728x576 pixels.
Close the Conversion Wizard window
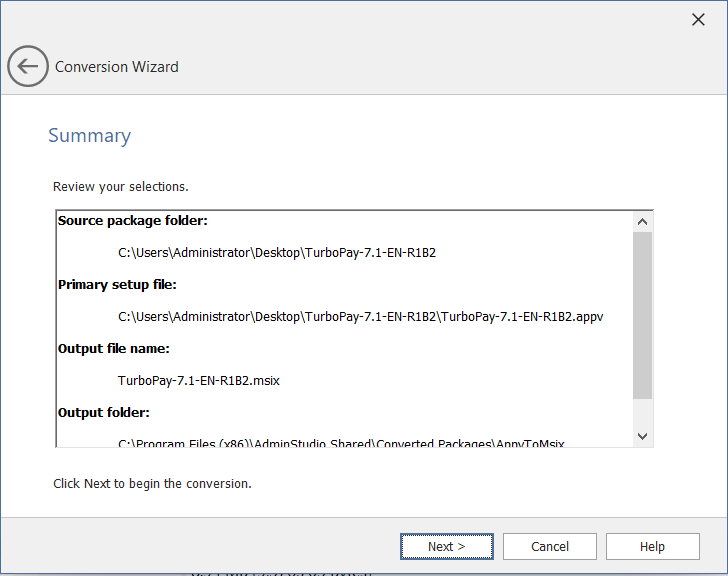698,20
